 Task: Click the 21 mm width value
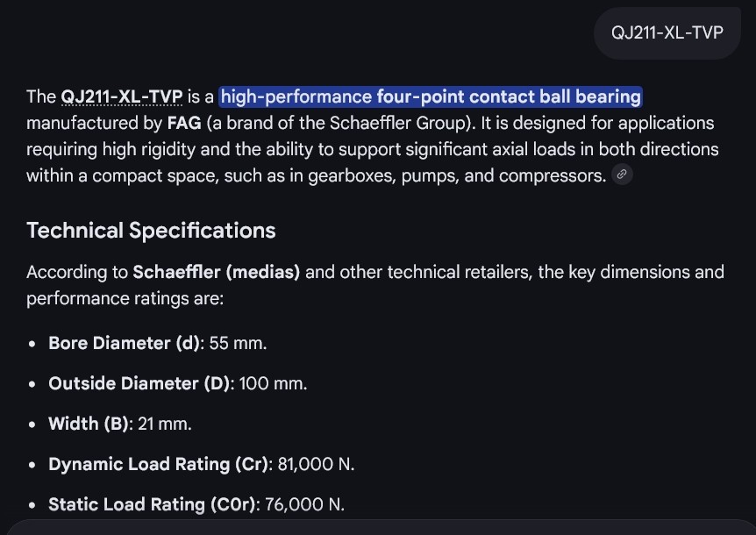(x=164, y=424)
